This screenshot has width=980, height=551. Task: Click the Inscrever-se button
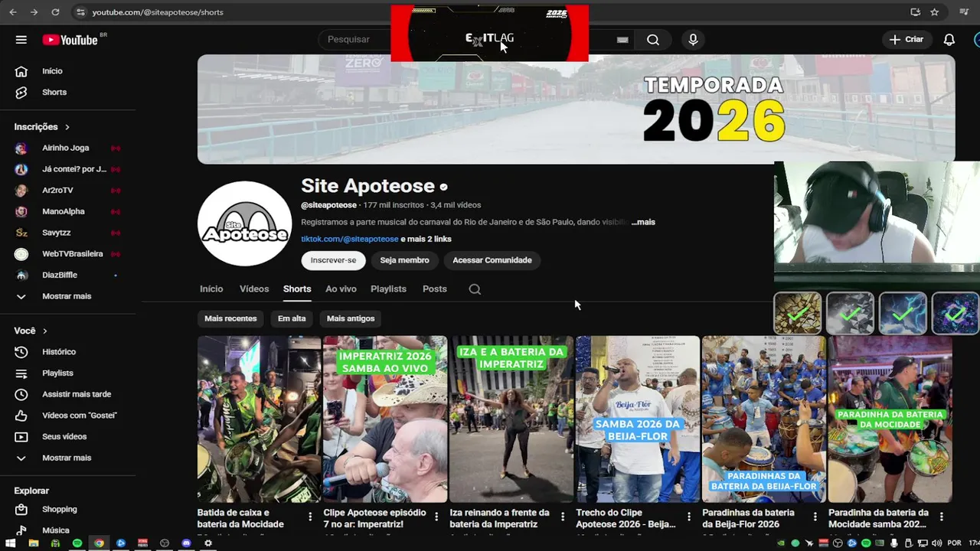(333, 260)
